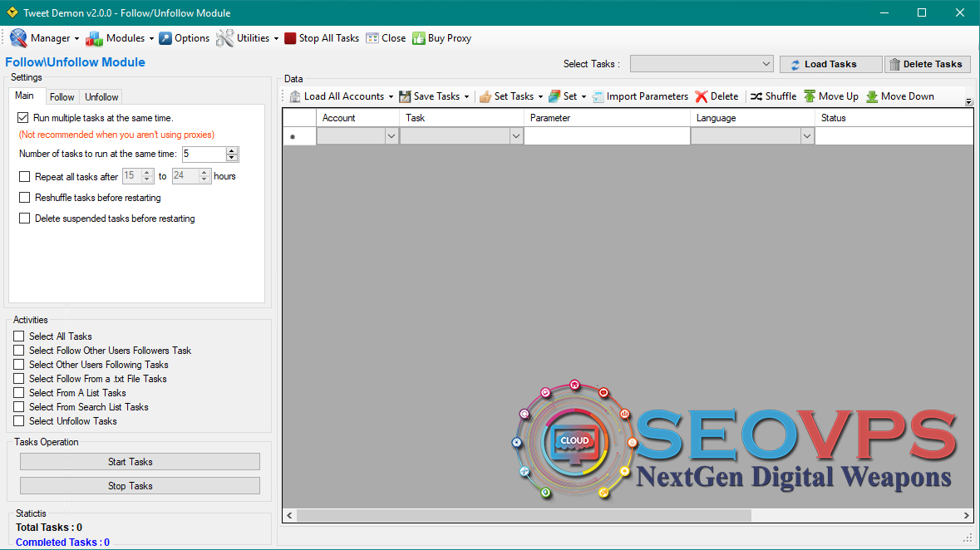Click the data toolbar overflow arrow
This screenshot has width=980, height=550.
[x=968, y=101]
